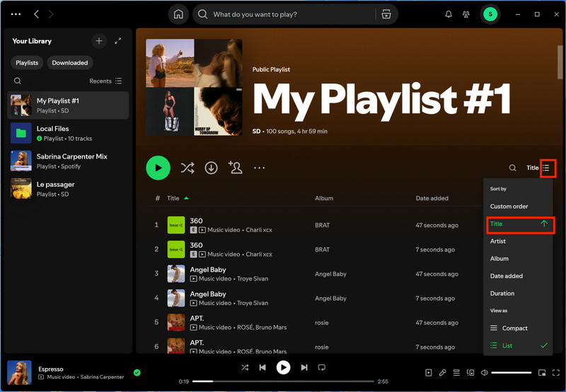The width and height of the screenshot is (566, 392).
Task: Seek in the song progress bar
Action: pyautogui.click(x=283, y=381)
